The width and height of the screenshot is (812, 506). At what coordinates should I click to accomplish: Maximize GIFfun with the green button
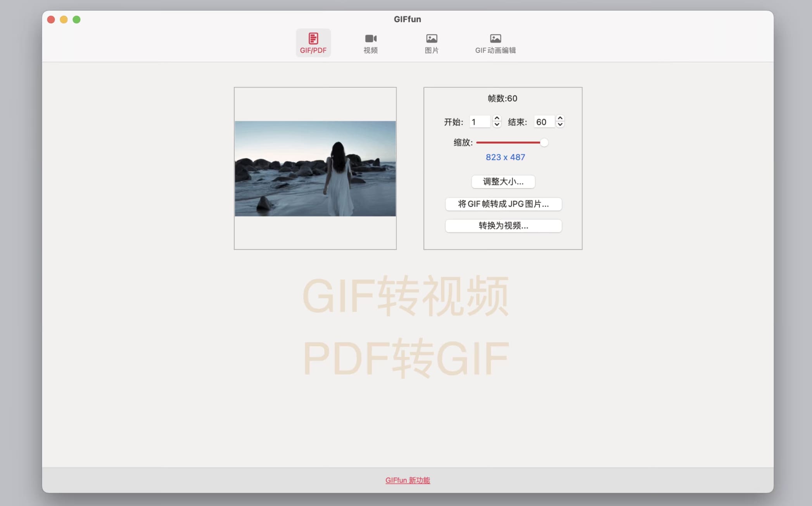point(76,19)
